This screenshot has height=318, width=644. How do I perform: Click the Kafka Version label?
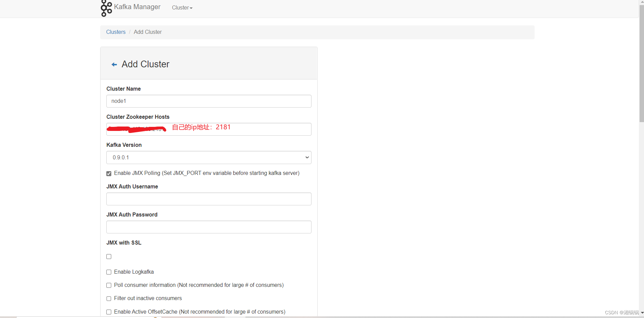(x=124, y=145)
